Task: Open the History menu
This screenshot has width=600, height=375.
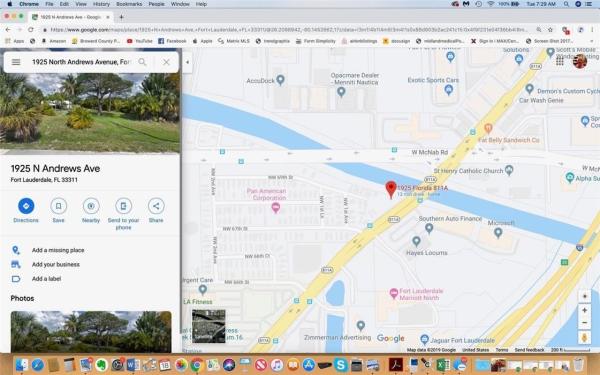Action: pyautogui.click(x=101, y=4)
